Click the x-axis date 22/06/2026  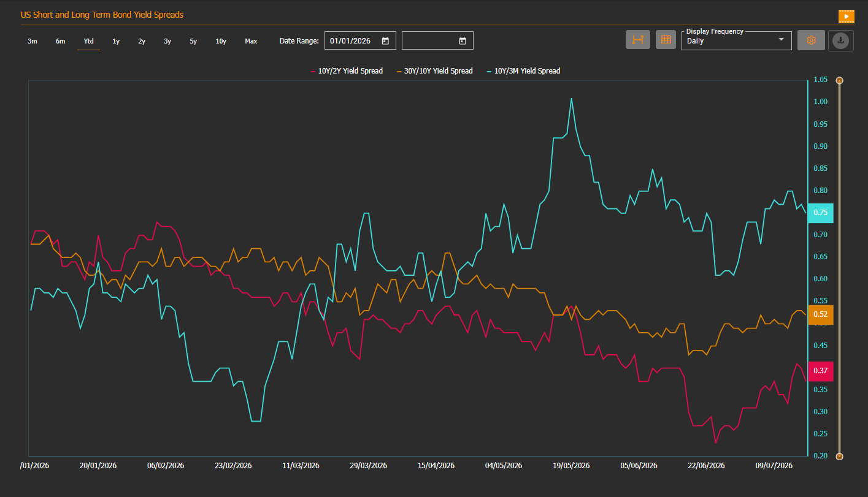(706, 466)
